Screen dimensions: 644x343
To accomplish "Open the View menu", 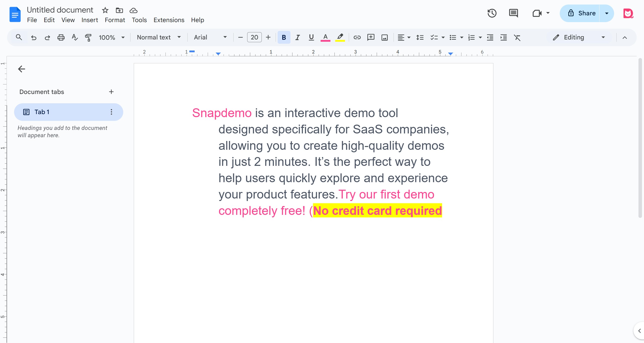I will coord(68,20).
